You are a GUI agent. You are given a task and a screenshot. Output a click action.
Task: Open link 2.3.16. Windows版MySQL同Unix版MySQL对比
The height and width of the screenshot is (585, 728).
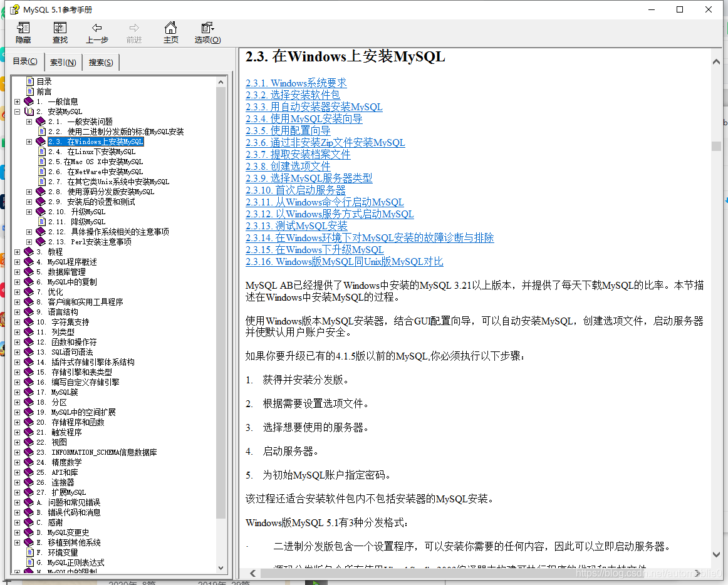(x=345, y=262)
